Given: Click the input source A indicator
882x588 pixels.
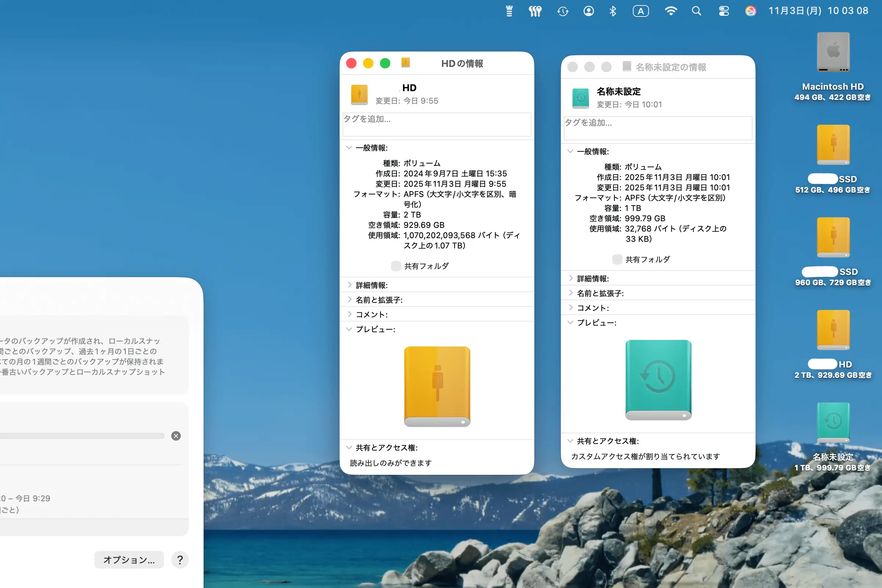Looking at the screenshot, I should (x=641, y=11).
